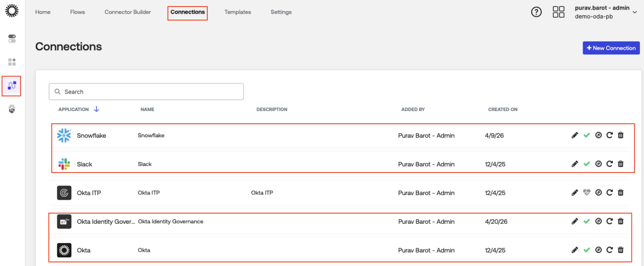This screenshot has width=644, height=266.
Task: Open the apps grid launcher icon
Action: tap(558, 12)
